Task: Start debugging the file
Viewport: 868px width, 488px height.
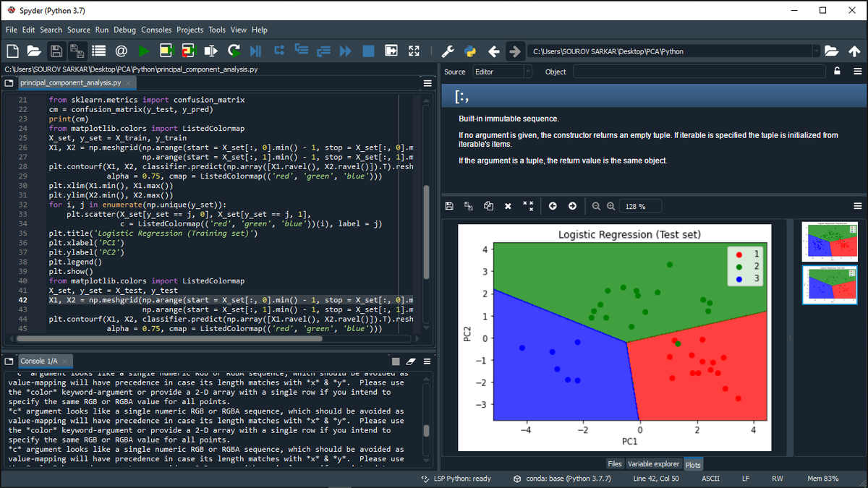Action: [255, 51]
